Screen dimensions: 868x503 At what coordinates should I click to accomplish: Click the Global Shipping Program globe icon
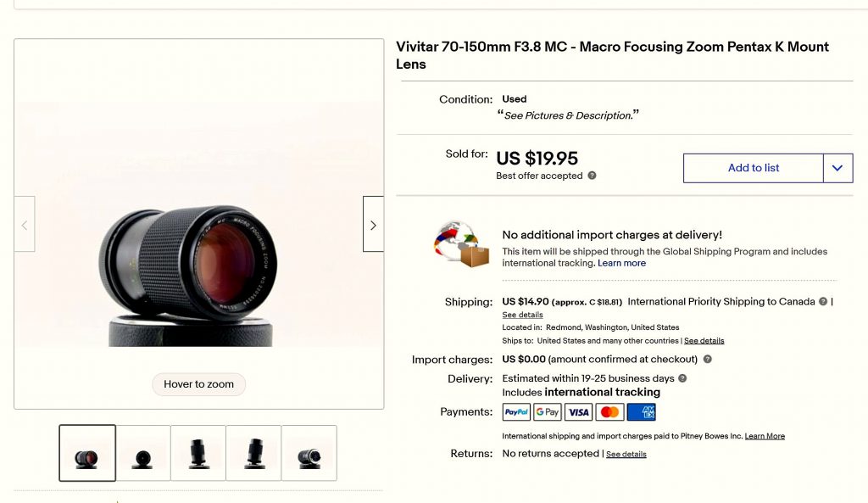tap(462, 244)
